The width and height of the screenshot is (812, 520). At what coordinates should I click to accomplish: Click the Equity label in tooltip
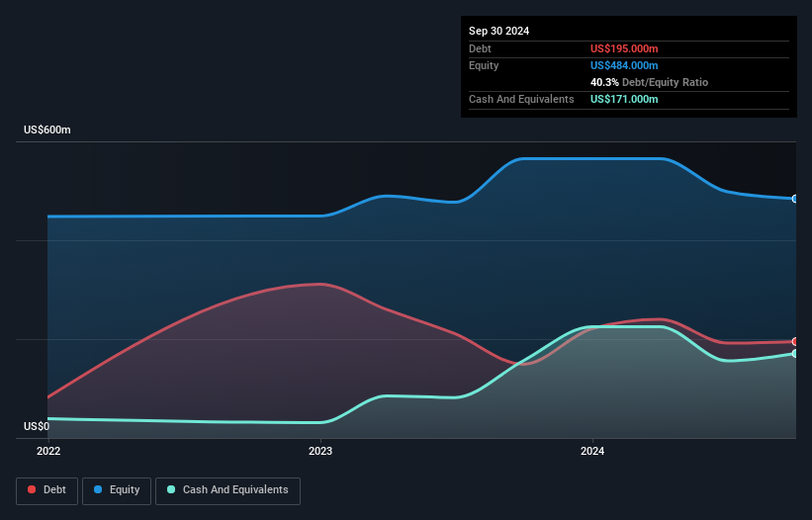tap(484, 65)
